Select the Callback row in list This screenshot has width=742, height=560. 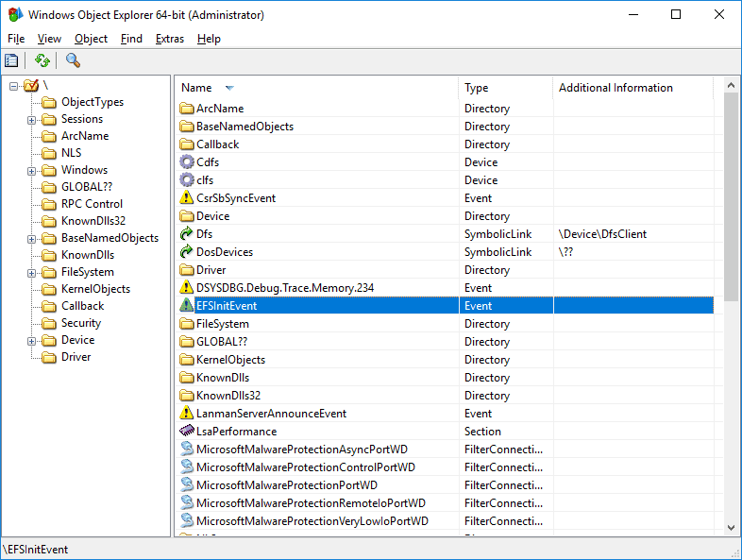[x=445, y=144]
